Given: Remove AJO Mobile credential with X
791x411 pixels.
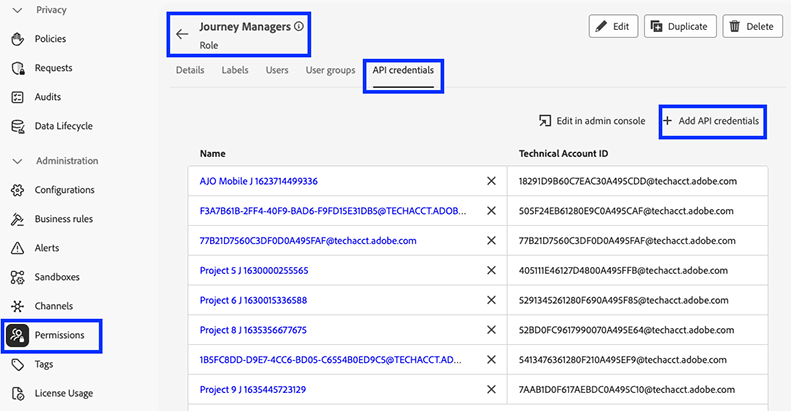Looking at the screenshot, I should point(491,181).
